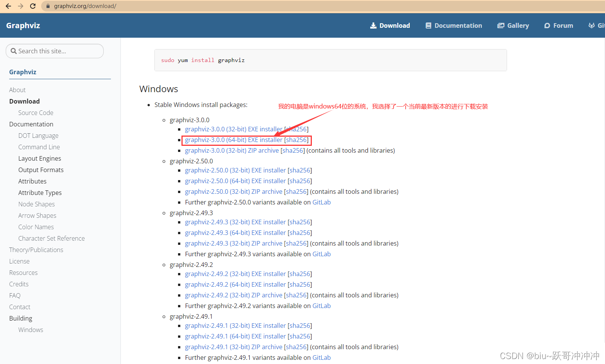Open the Documentation nav item

pos(454,26)
